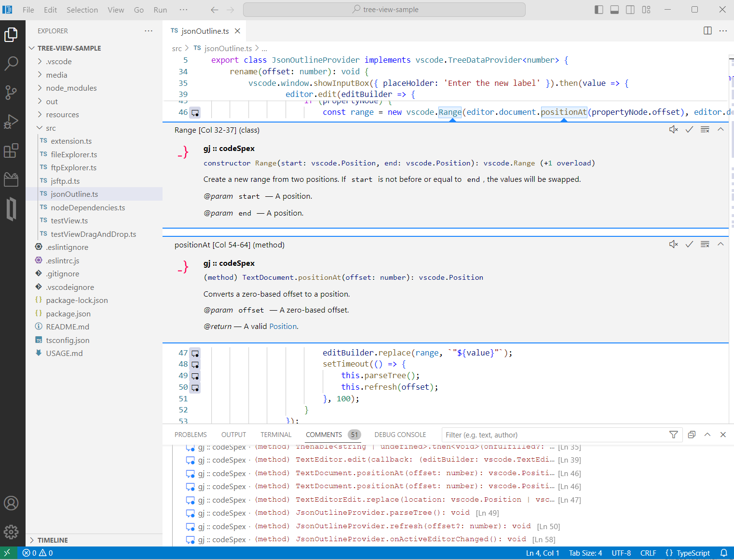Click TypeScript language mode in status bar
The image size is (734, 560).
(688, 553)
